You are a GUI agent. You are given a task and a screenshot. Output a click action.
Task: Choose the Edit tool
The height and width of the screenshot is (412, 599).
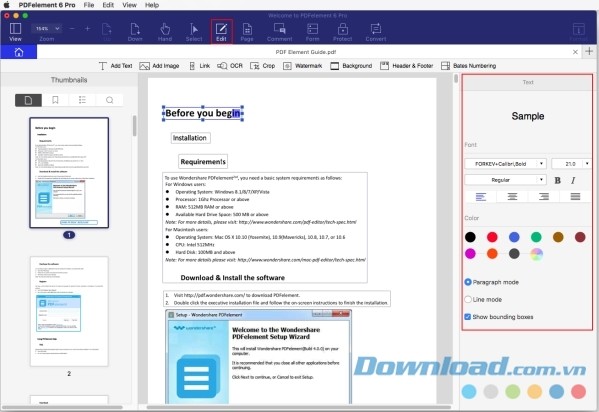pos(221,32)
